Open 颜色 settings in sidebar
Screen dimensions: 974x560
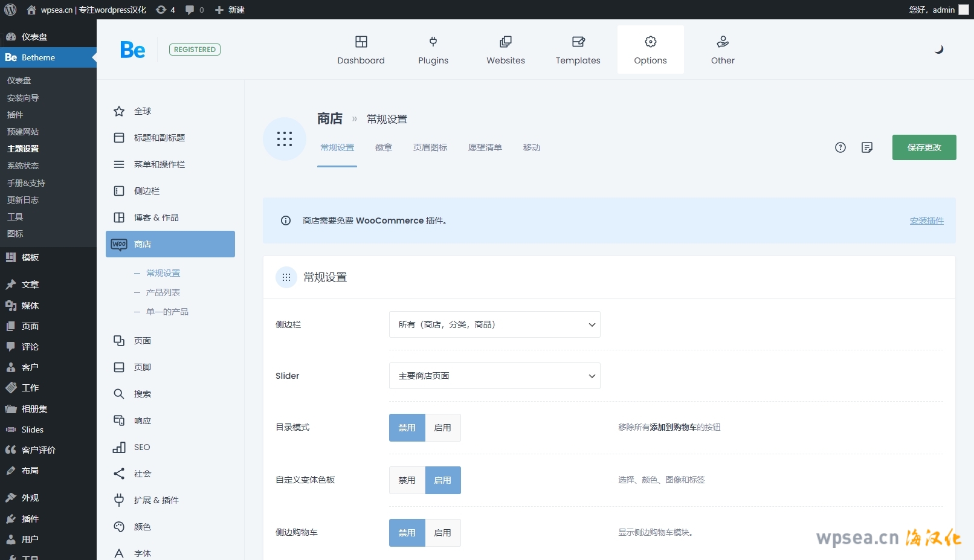click(x=143, y=527)
